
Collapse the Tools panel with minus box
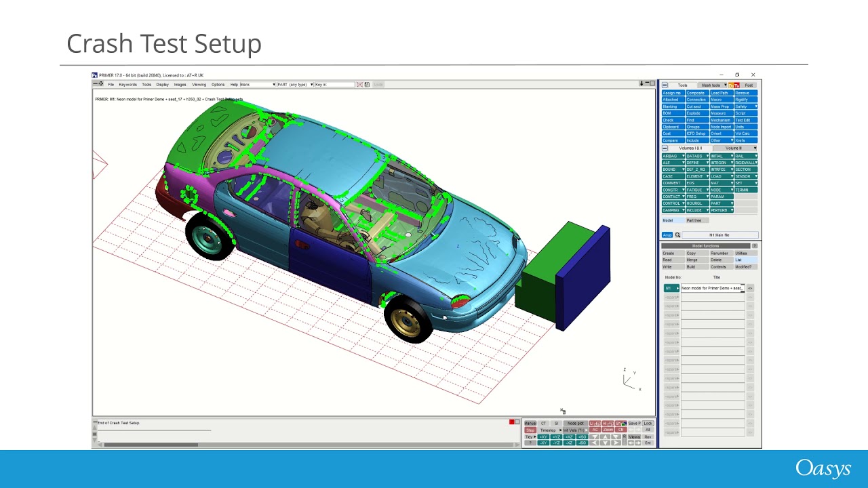pyautogui.click(x=665, y=85)
